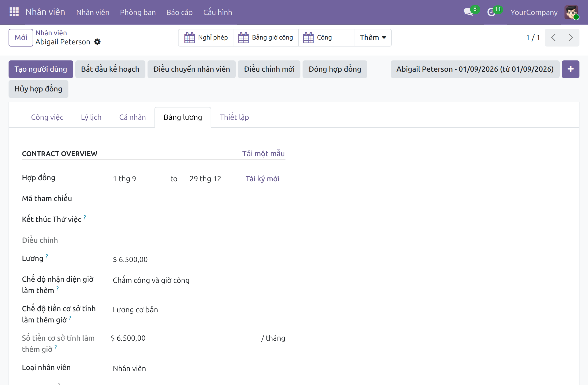
Task: Go to previous record arrow
Action: click(553, 38)
